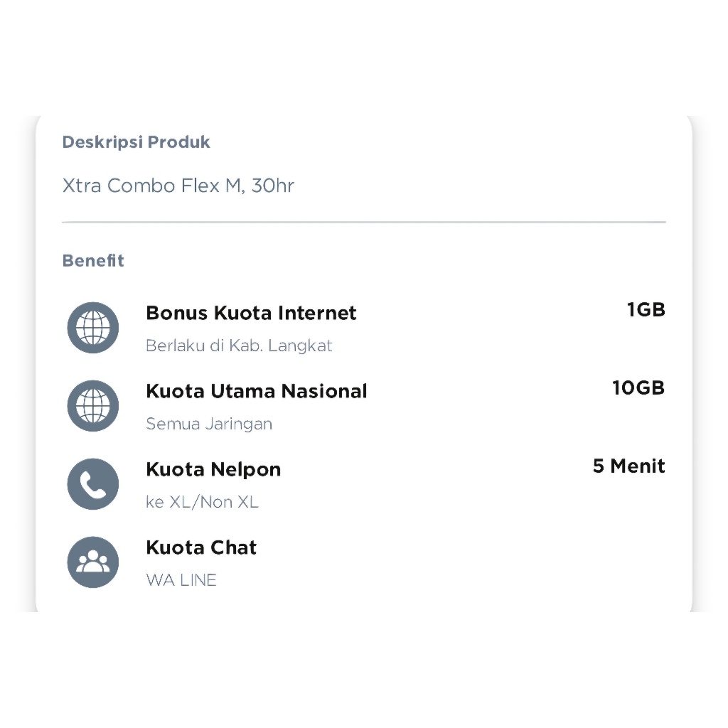Select the Kuota Nelpon title
The height and width of the screenshot is (728, 728).
213,469
